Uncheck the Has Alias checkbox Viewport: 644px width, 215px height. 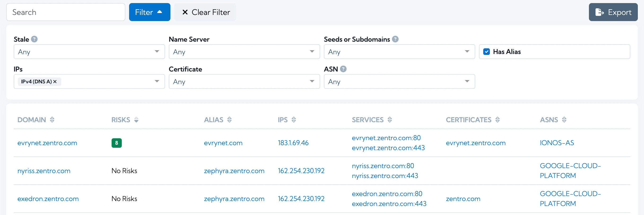487,52
